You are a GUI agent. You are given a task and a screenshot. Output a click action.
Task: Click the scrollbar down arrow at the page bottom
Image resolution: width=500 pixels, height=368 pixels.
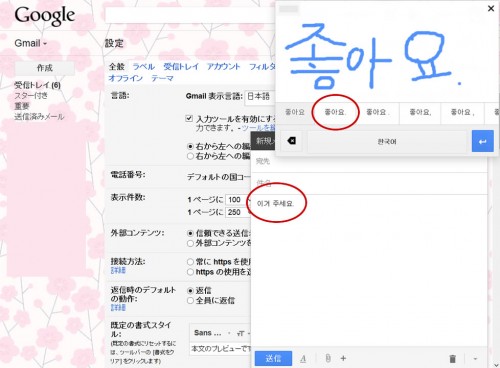(496, 365)
